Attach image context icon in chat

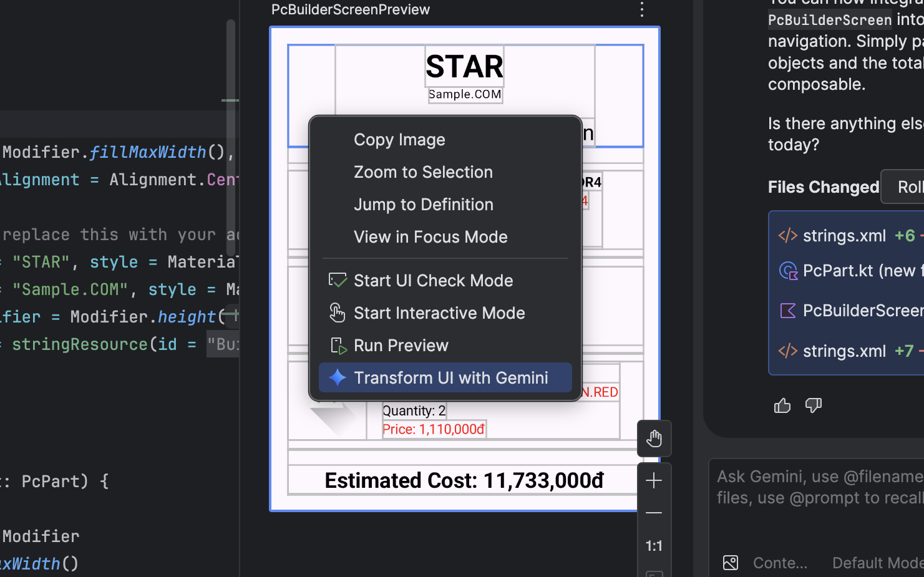point(731,563)
